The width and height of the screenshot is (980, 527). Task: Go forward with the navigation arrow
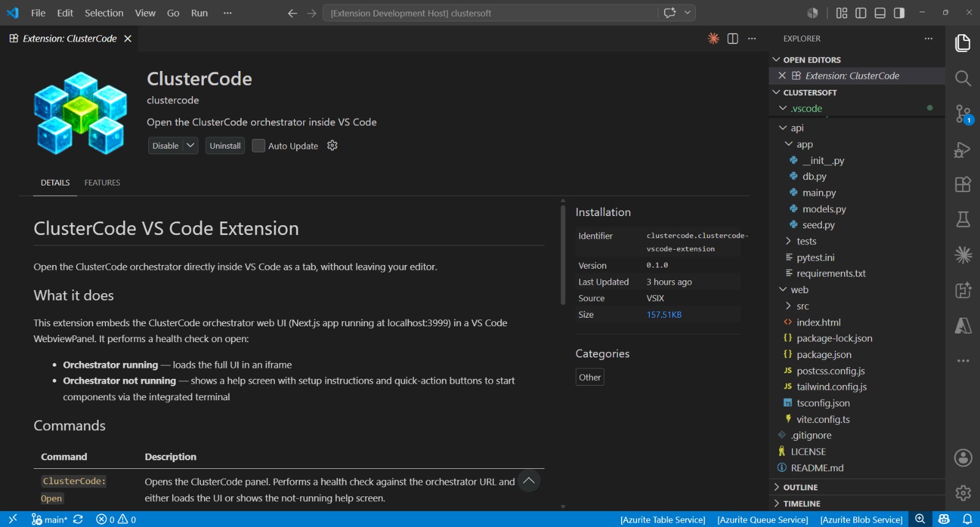click(x=312, y=13)
